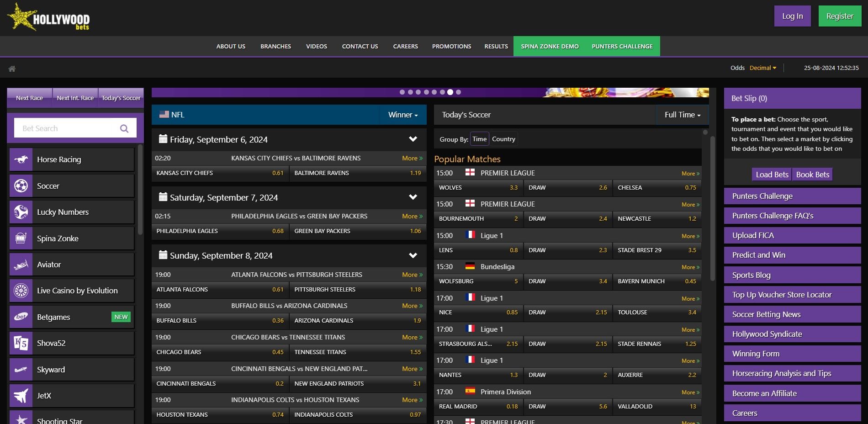
Task: Click the soccer panel scrollbar
Action: pos(713,208)
